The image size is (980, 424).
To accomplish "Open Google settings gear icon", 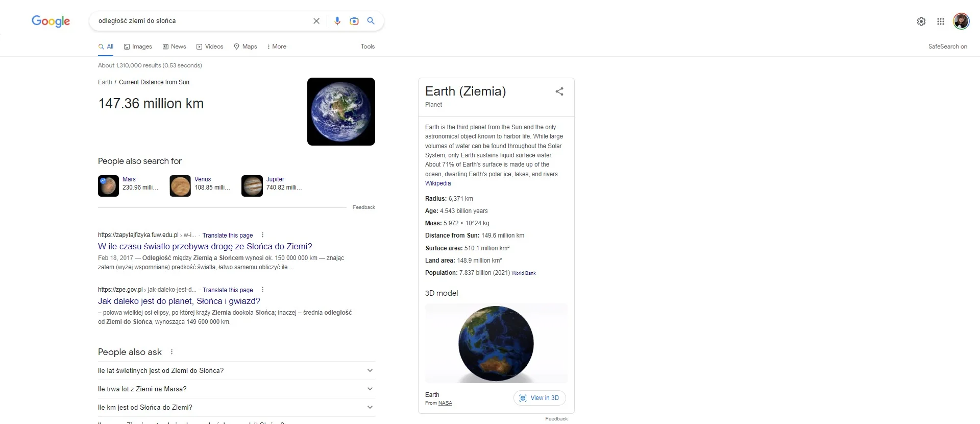I will 921,21.
